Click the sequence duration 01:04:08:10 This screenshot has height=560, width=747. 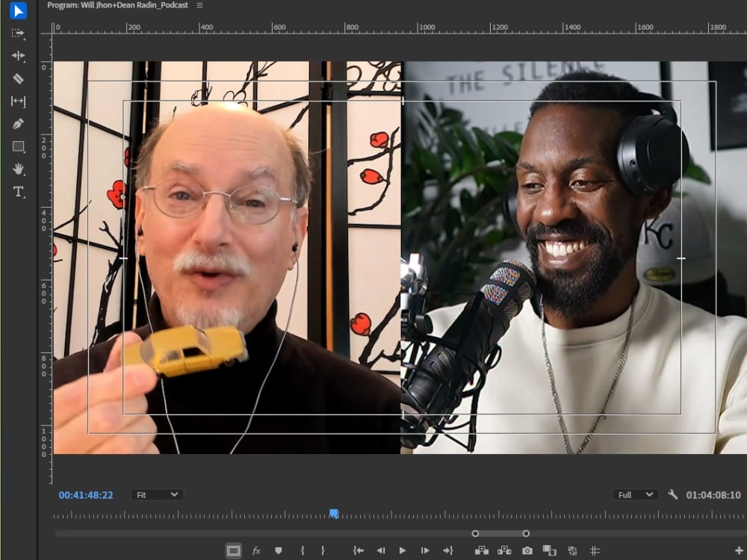pyautogui.click(x=713, y=495)
